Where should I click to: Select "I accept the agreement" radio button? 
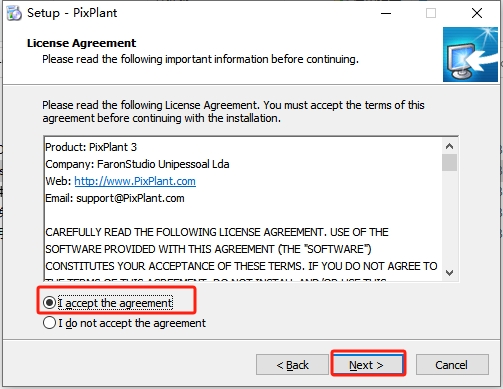click(49, 303)
